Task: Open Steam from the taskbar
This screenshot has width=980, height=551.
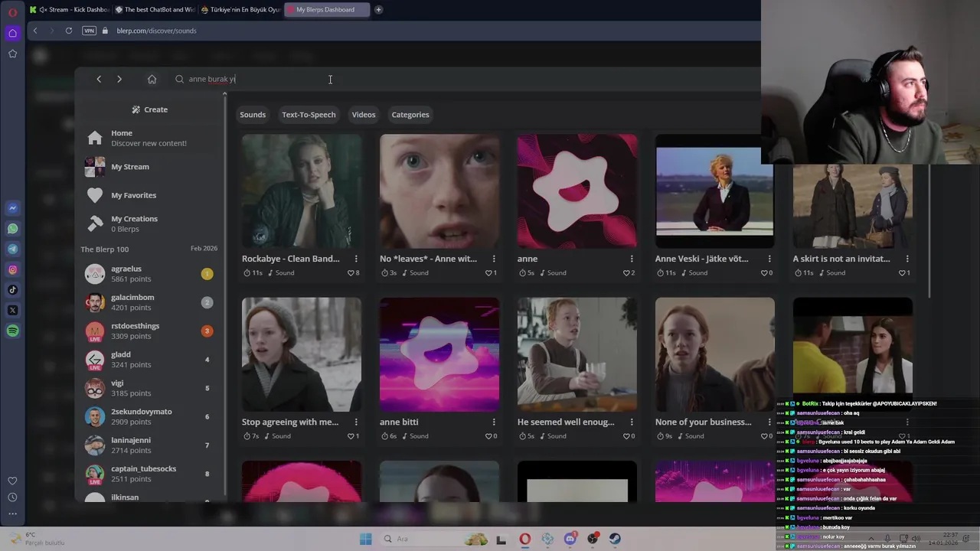Action: [615, 539]
